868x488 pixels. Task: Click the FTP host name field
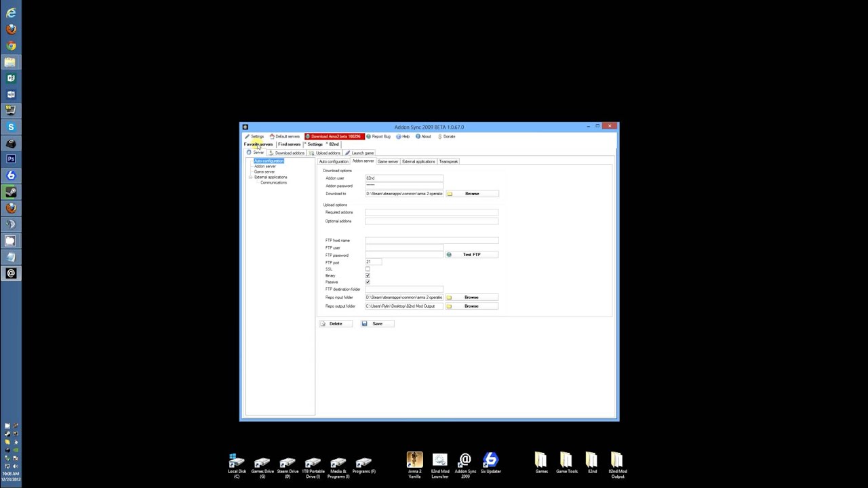tap(431, 240)
